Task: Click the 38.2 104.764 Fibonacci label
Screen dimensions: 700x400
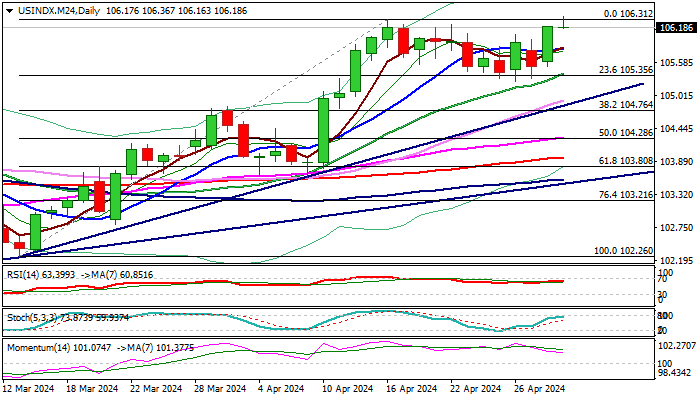Action: (x=625, y=104)
